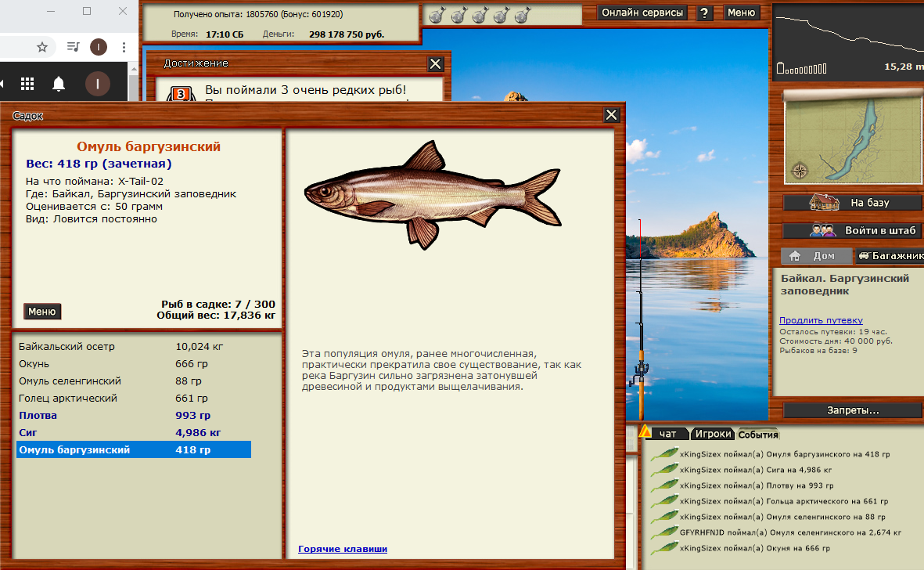Click the Осталось путевки: 19 час. line
Image resolution: width=924 pixels, height=570 pixels.
833,332
